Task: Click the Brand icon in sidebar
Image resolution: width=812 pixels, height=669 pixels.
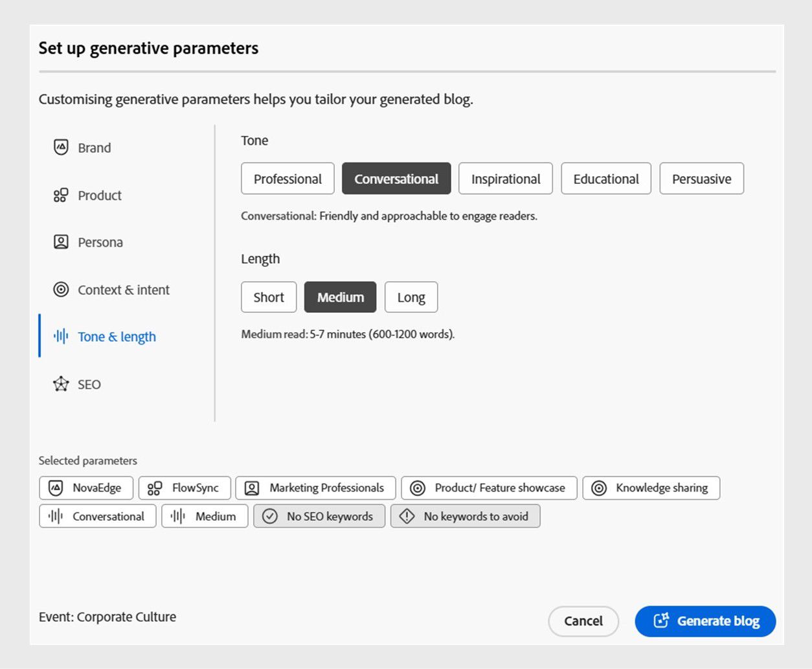Action: (61, 147)
